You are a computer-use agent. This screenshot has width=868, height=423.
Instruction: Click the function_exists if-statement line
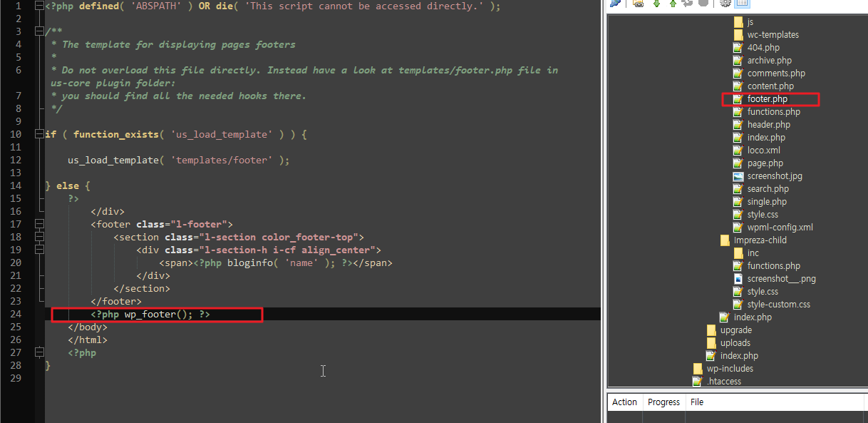point(176,134)
